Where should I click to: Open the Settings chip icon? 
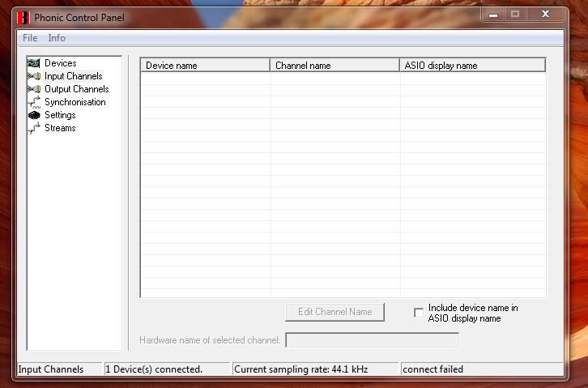click(34, 115)
